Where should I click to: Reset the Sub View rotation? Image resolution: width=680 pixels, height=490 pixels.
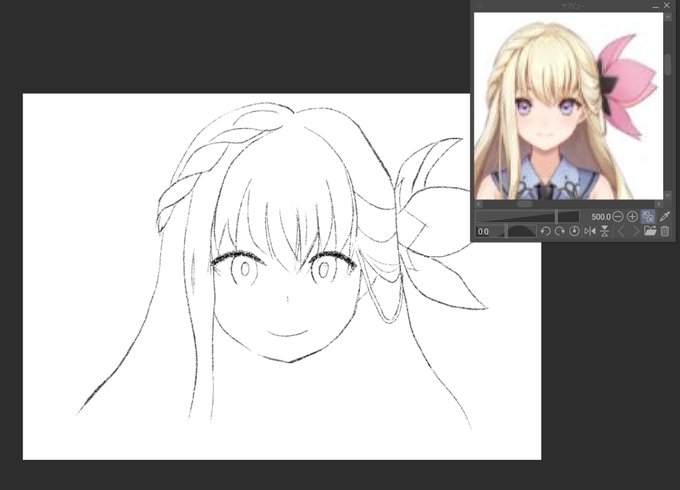pos(574,231)
